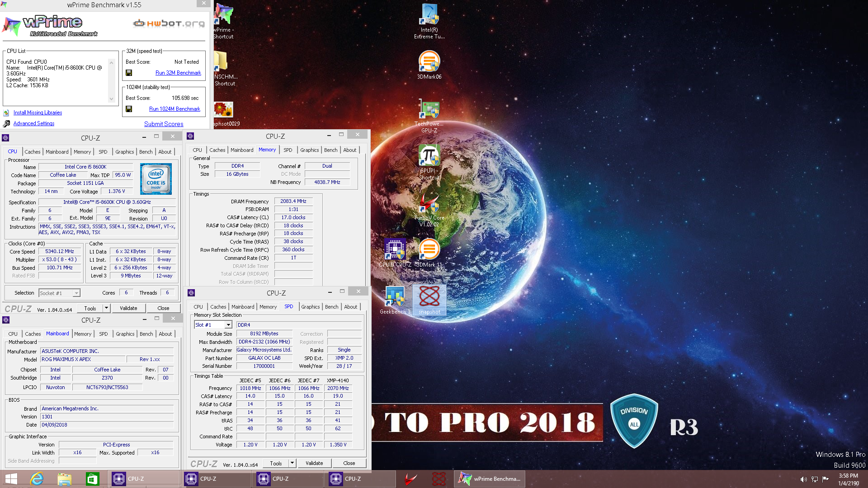Open the About tab in CPU-Z Memory window

coord(349,150)
